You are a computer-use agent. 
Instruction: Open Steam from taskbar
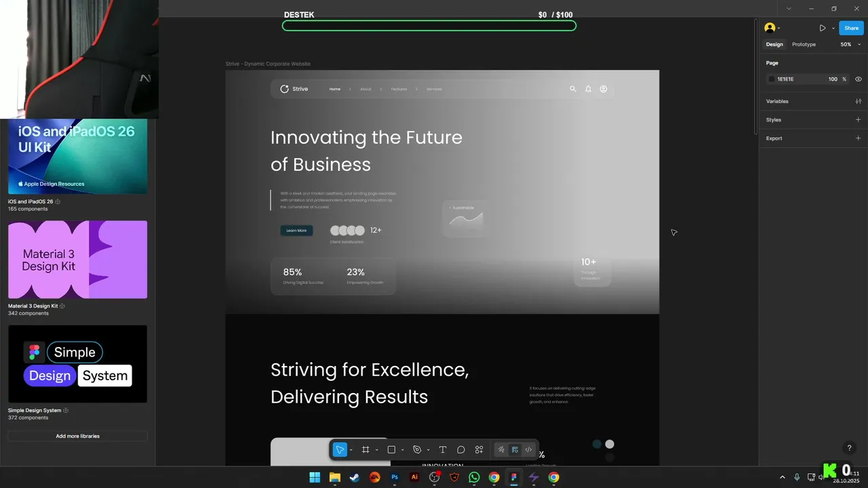(355, 477)
